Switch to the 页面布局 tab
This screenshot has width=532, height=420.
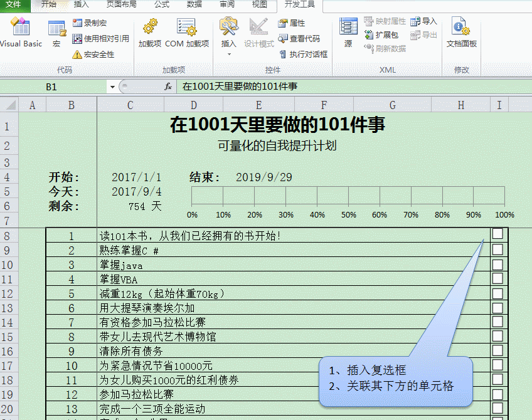tap(122, 4)
